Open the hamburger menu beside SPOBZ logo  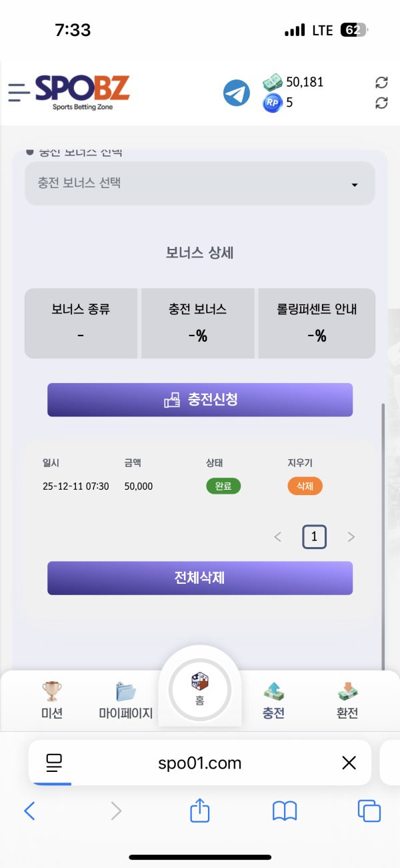(x=19, y=92)
